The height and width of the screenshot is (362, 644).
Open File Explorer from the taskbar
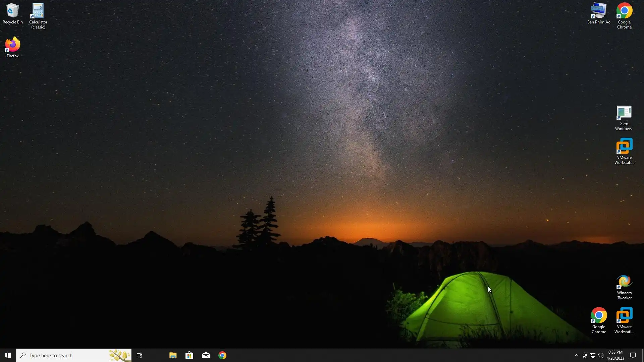173,355
